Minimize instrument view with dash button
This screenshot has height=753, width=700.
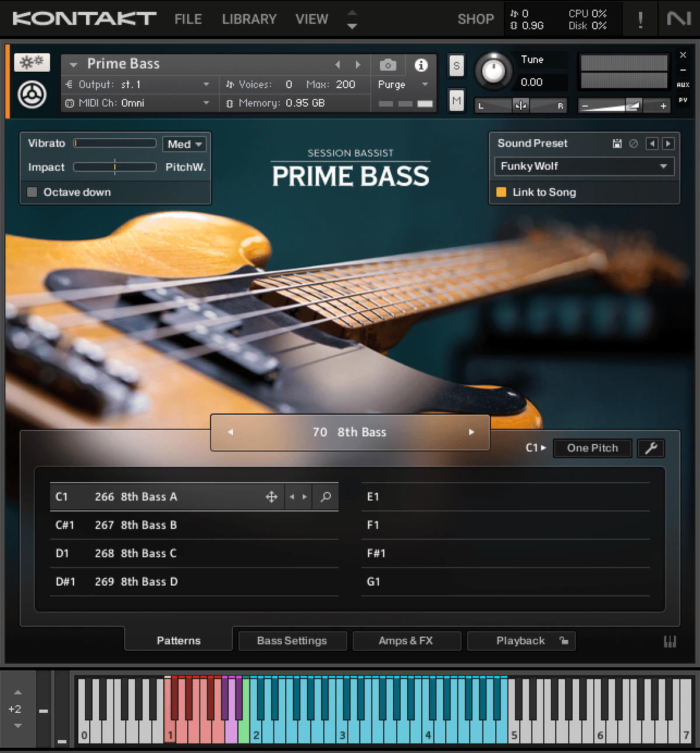pos(683,70)
